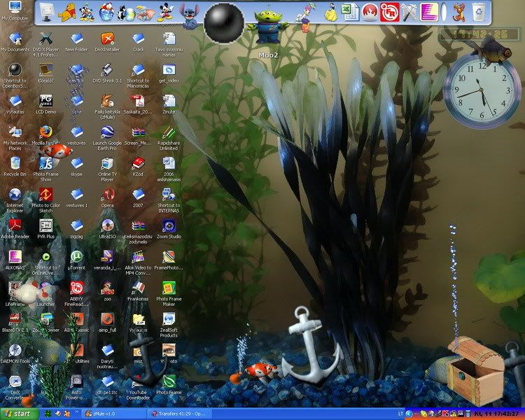Open the Recycle Bin in the top dock

coord(479,12)
